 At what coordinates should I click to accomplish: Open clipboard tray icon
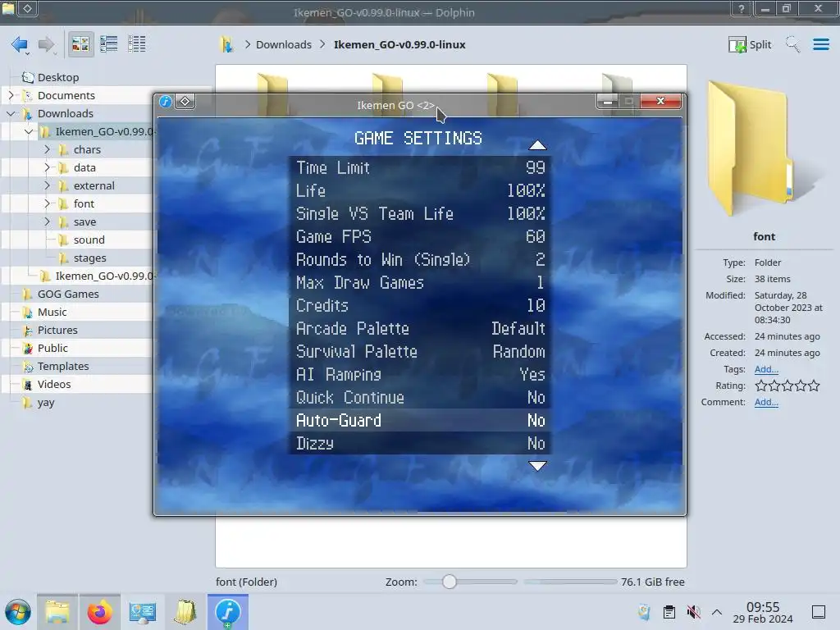[x=669, y=612]
